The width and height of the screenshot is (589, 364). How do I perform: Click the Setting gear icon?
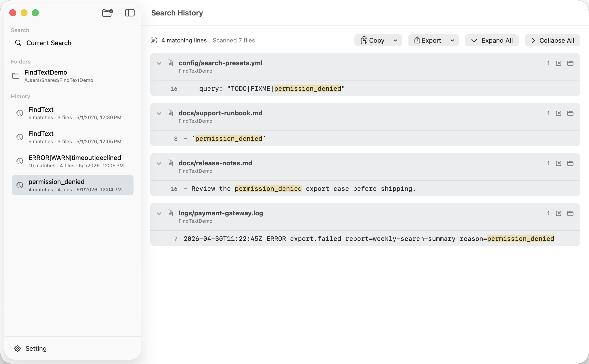click(18, 349)
